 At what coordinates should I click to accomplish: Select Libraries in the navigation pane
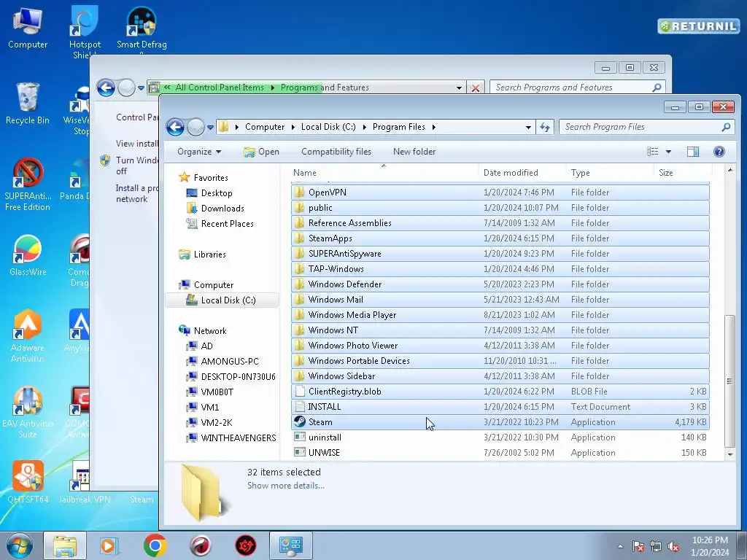209,254
